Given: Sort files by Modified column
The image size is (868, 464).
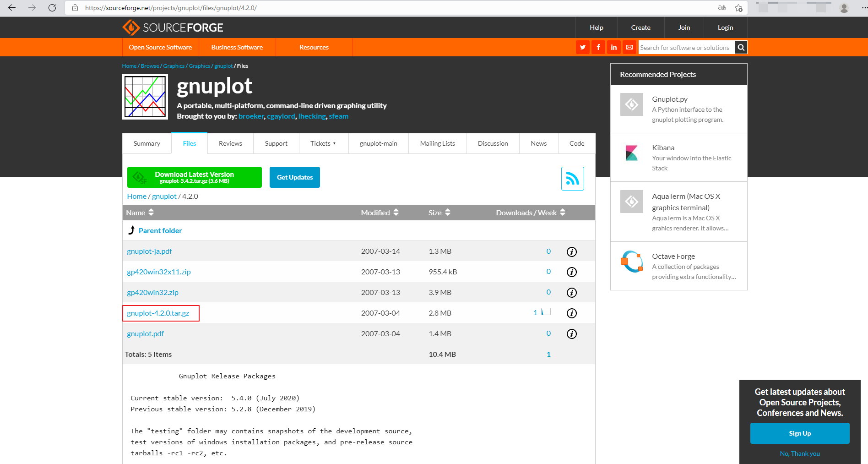Looking at the screenshot, I should click(380, 213).
